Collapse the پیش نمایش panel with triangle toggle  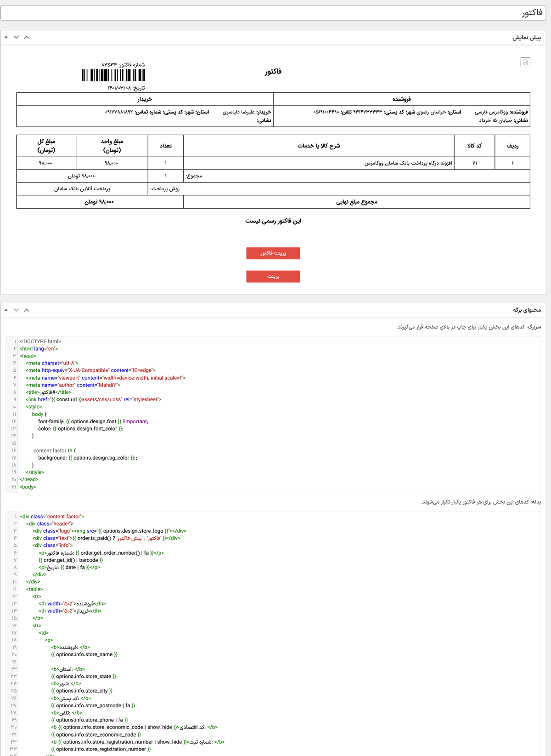point(6,37)
